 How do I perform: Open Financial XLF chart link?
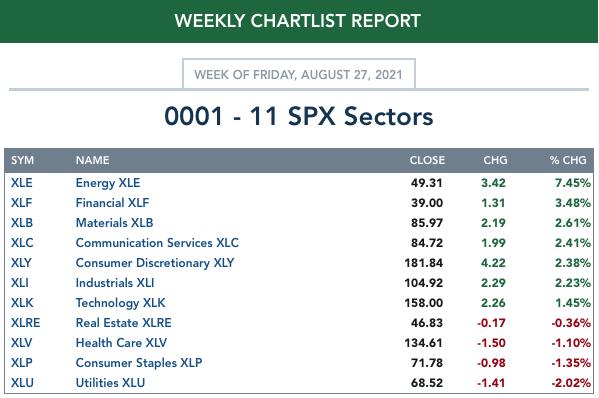[112, 203]
